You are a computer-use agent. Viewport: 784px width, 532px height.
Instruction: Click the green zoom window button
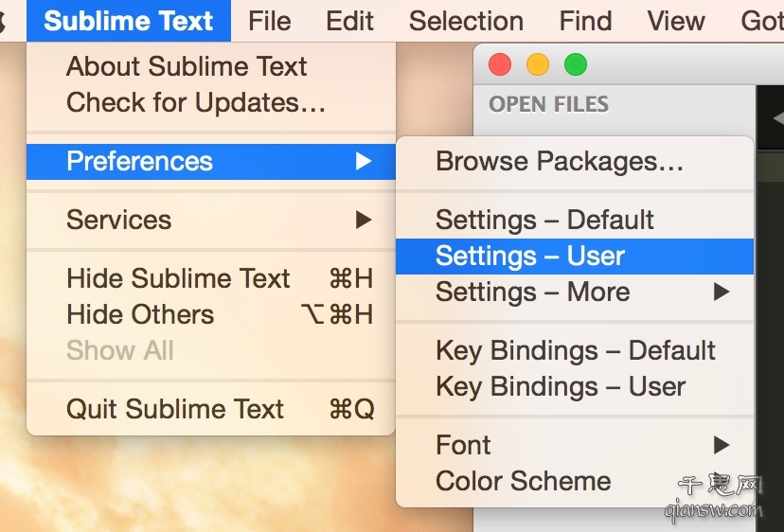point(576,65)
